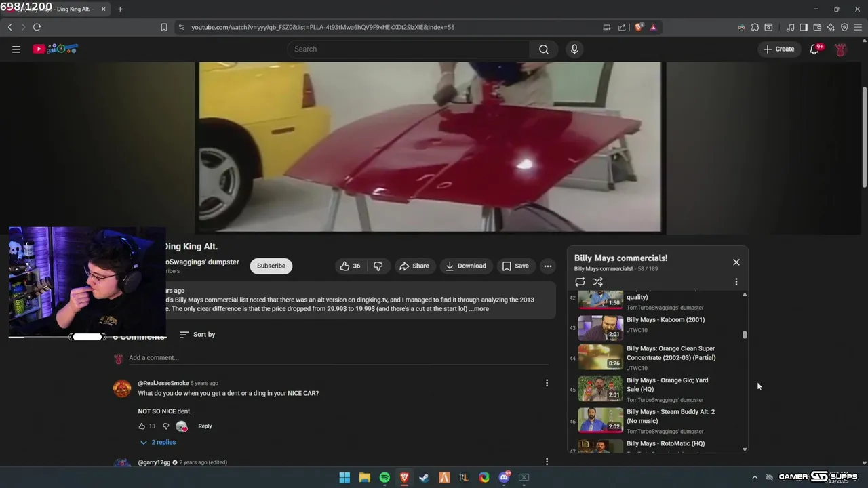The image size is (868, 488).
Task: Open the Sort by comments dropdown
Action: [x=197, y=334]
